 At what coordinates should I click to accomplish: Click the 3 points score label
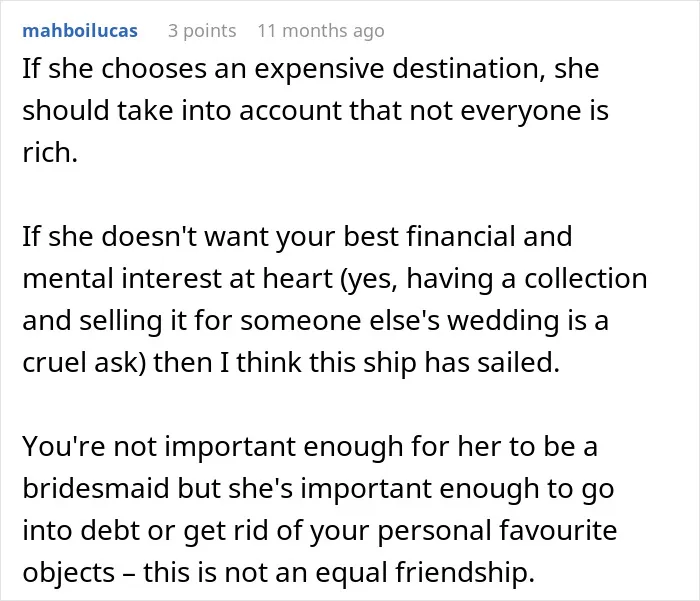click(202, 31)
